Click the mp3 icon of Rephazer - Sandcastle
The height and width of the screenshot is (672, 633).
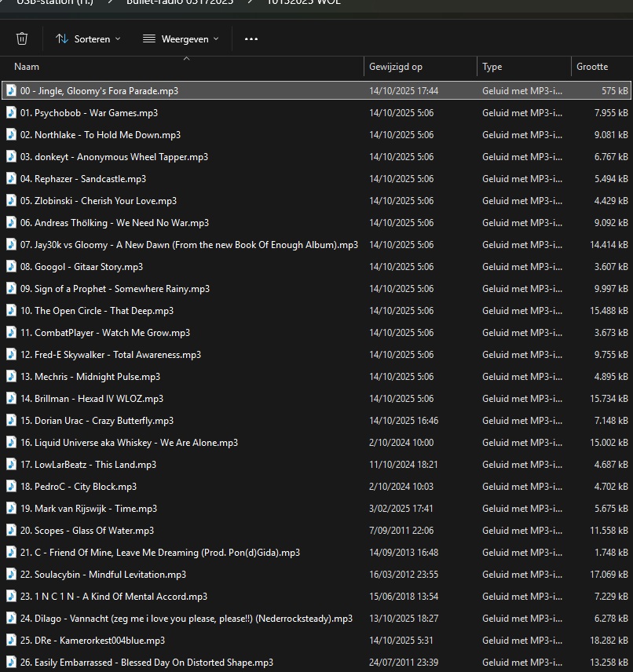(11, 179)
